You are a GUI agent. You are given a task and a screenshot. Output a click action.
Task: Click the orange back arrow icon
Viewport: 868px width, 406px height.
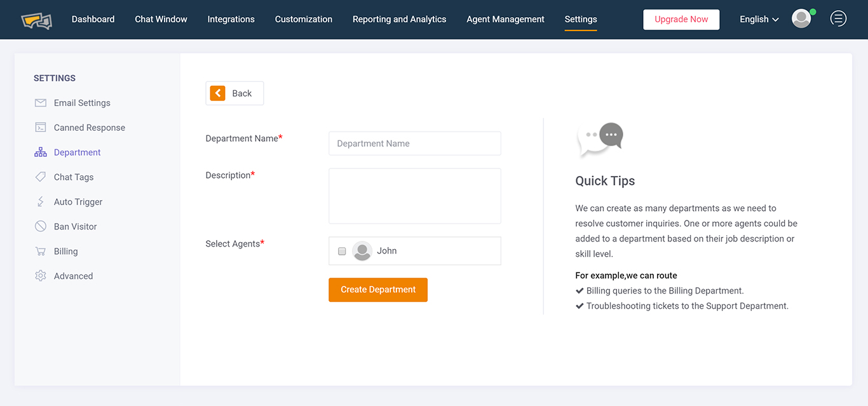[x=218, y=93]
